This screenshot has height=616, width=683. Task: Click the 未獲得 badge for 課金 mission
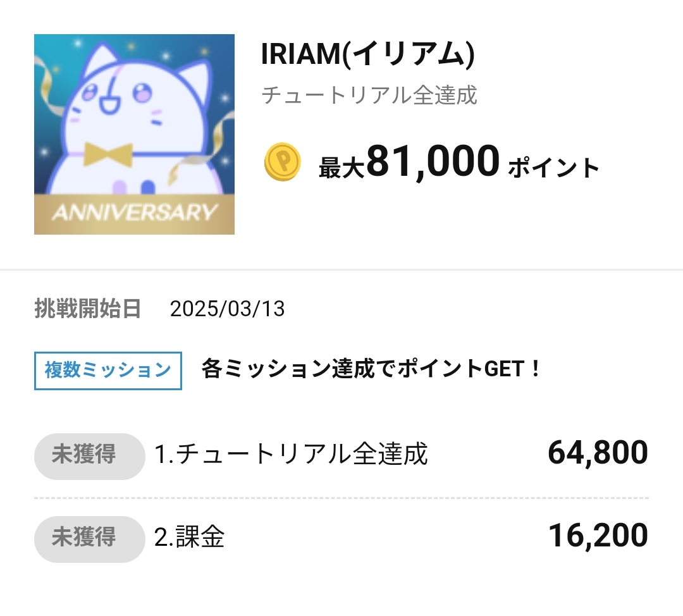89,539
